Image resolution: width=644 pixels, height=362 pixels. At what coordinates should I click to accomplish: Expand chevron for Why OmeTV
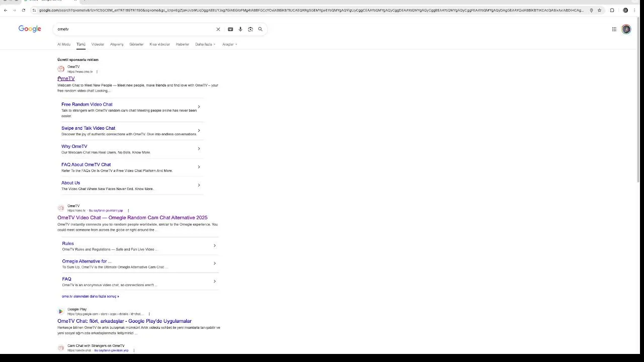point(199,149)
